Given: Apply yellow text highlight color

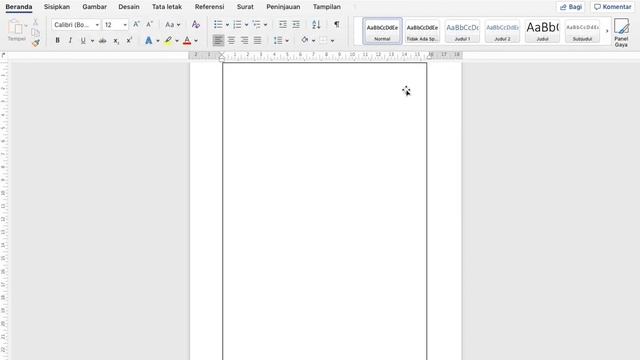Looking at the screenshot, I should point(168,40).
